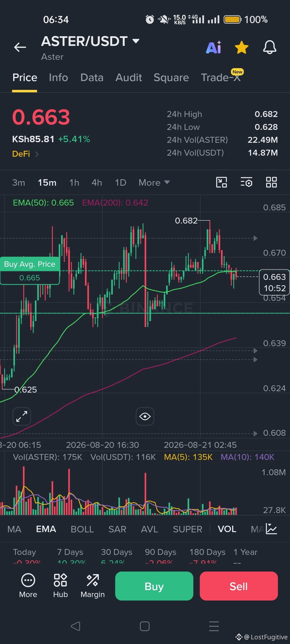Tap the alarm clock status icon
Screen dimensions: 290x644
[150, 20]
